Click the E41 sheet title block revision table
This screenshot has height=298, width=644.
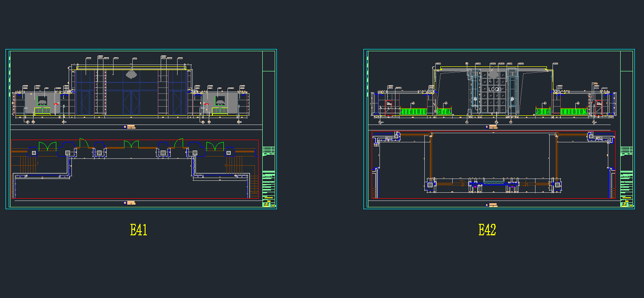tap(269, 151)
